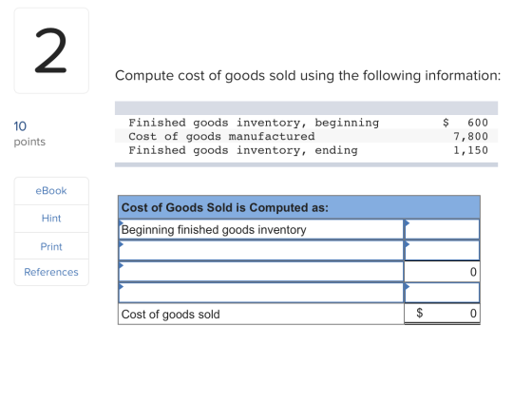
Task: Click 'Finished goods inventory, ending' text
Action: (x=243, y=150)
